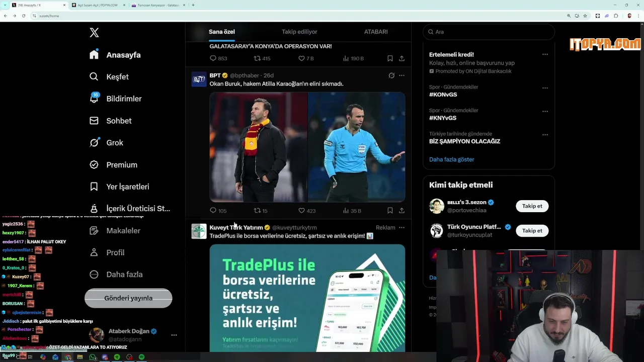
Task: Open BİZ ŞAMPİYON OLACAĞIZ trend
Action: point(464,141)
